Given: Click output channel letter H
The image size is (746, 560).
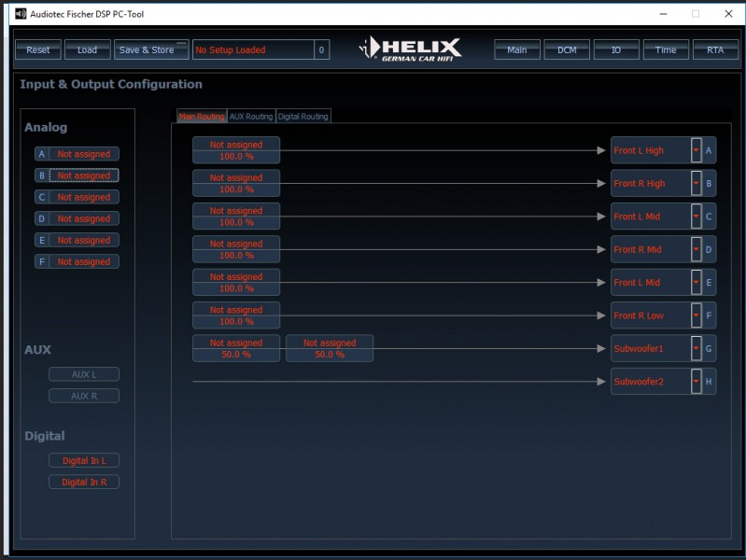Looking at the screenshot, I should [x=709, y=382].
